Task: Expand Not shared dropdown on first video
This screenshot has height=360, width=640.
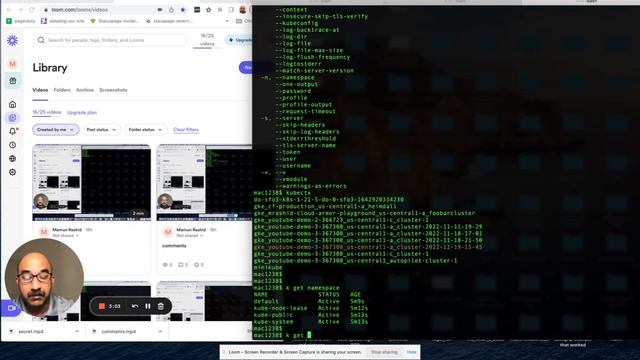Action: pos(65,236)
